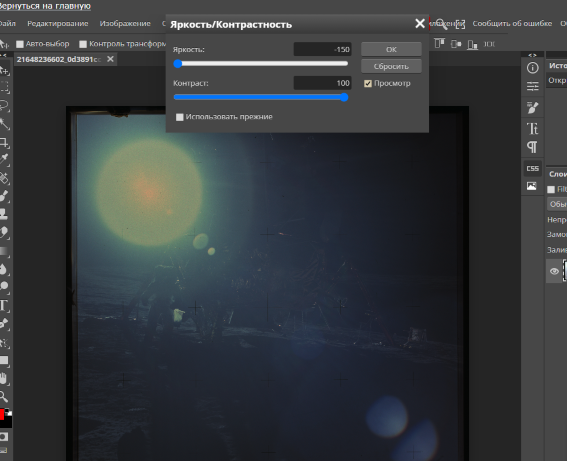567x461 pixels.
Task: Select the Crop tool
Action: click(x=4, y=142)
